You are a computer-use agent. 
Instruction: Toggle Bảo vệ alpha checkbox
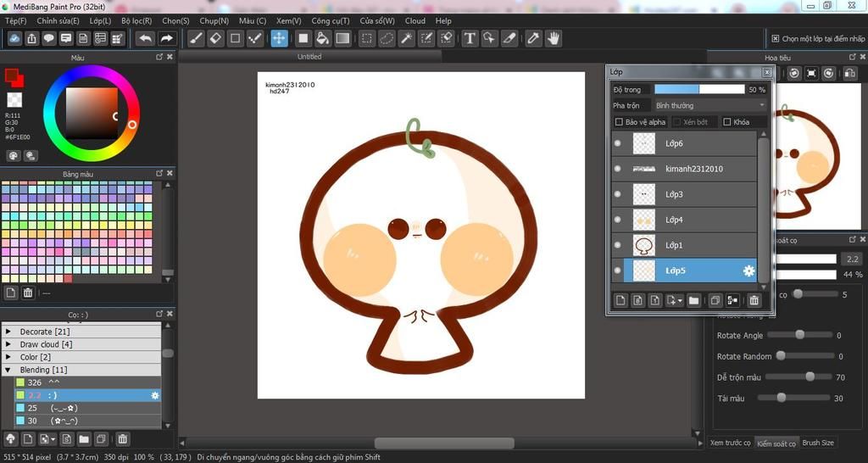pyautogui.click(x=619, y=122)
